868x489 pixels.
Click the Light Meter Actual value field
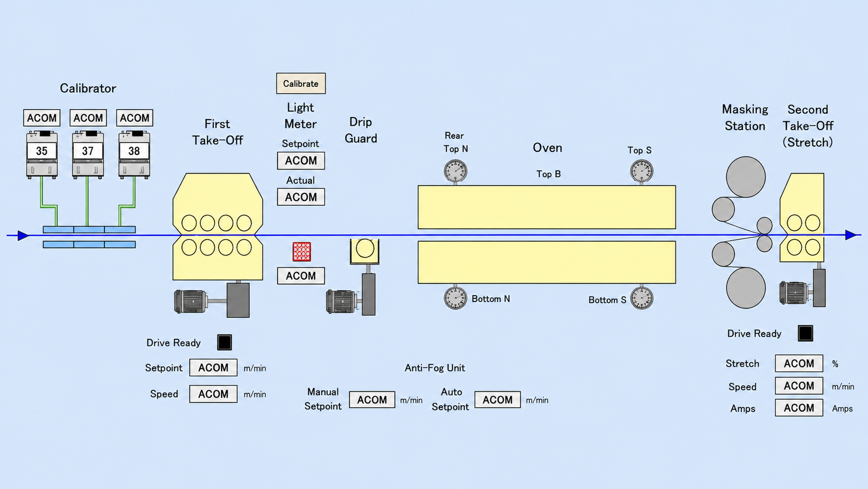click(301, 197)
